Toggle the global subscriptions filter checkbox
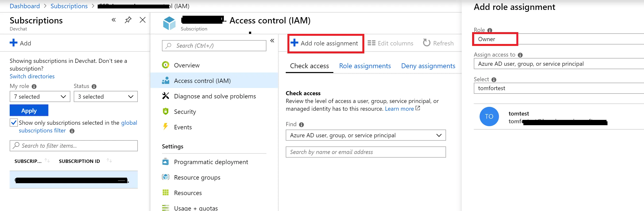Image resolution: width=644 pixels, height=211 pixels. point(14,123)
